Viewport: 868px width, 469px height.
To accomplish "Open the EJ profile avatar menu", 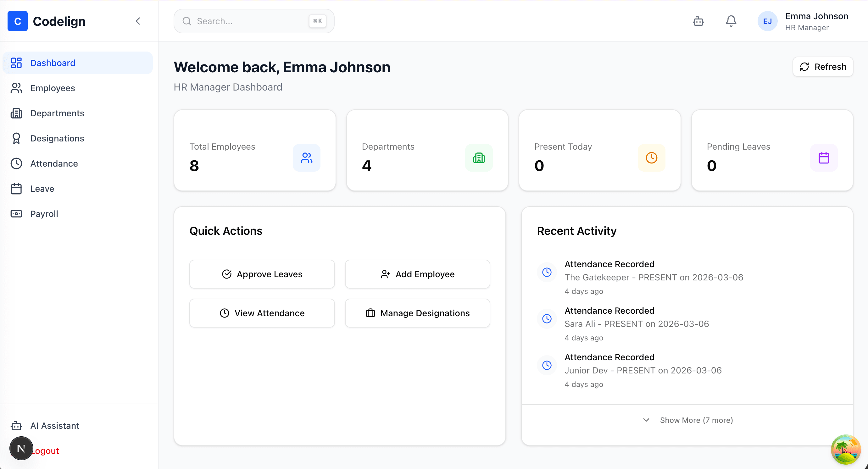I will [767, 21].
